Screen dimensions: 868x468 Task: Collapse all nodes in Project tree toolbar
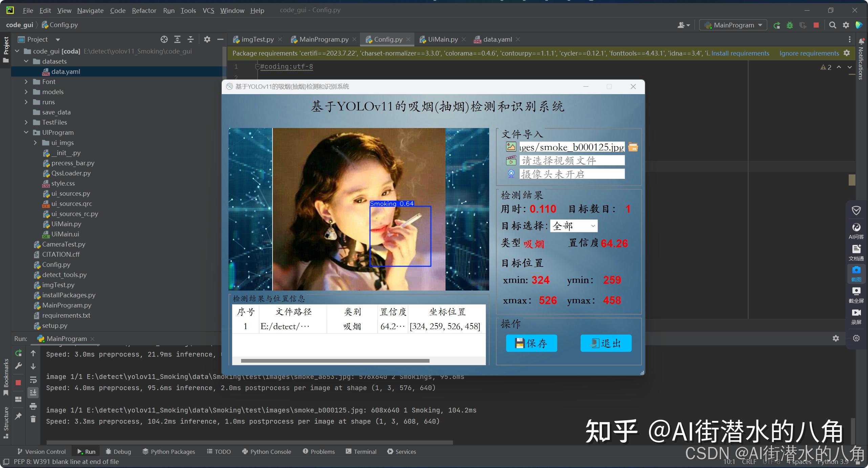191,39
